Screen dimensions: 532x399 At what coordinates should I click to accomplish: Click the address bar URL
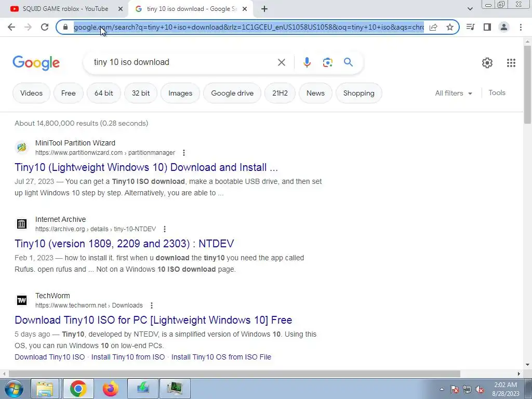tap(249, 27)
